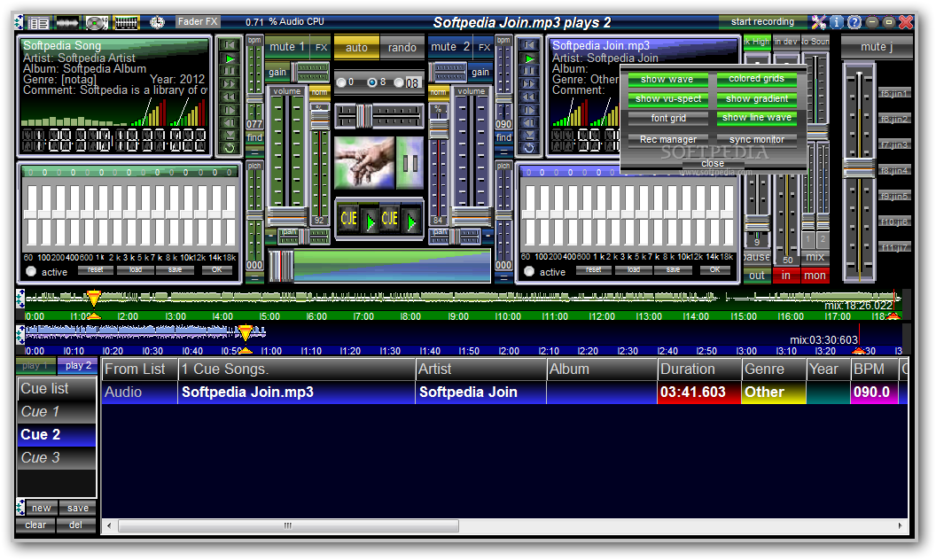Click 'new' cue list button
936x560 pixels.
(x=41, y=508)
